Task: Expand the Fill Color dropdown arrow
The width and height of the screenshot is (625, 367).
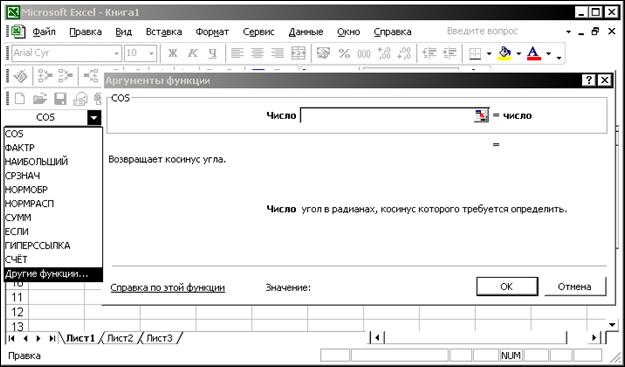Action: click(519, 53)
